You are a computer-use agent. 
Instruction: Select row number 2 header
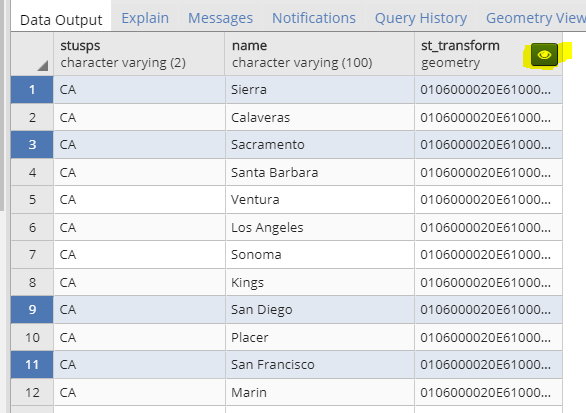tap(32, 117)
